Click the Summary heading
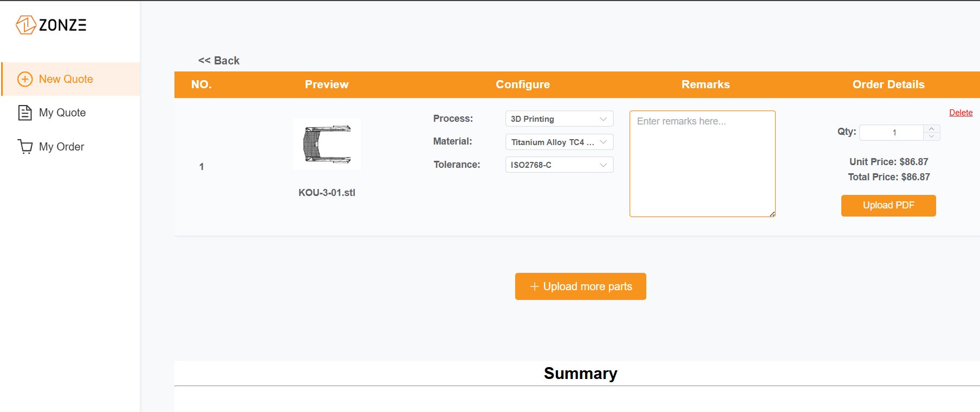Viewport: 980px width, 412px height. click(580, 374)
